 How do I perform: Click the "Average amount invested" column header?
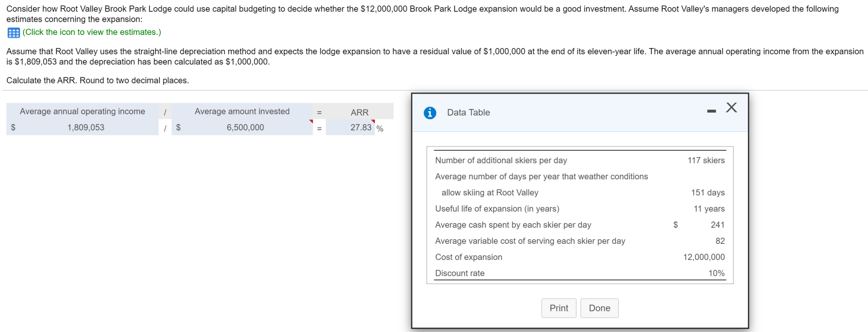tap(242, 111)
